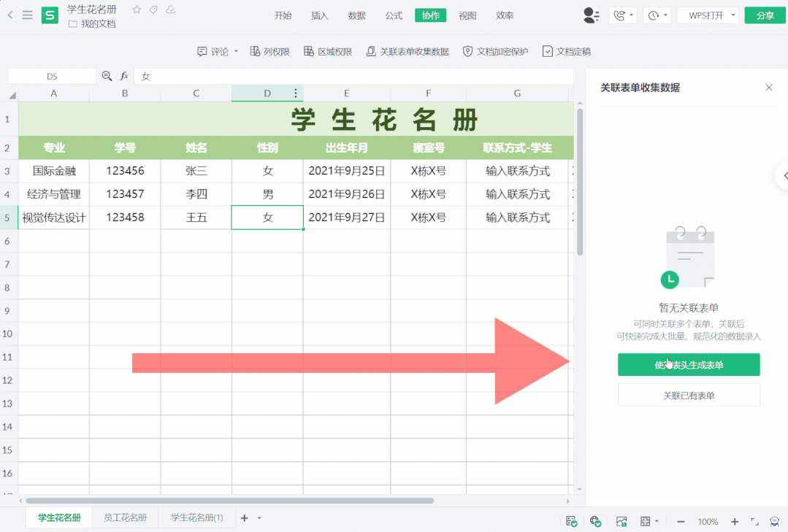This screenshot has width=788, height=532.
Task: Click cell with student ID 123457
Action: coord(125,194)
